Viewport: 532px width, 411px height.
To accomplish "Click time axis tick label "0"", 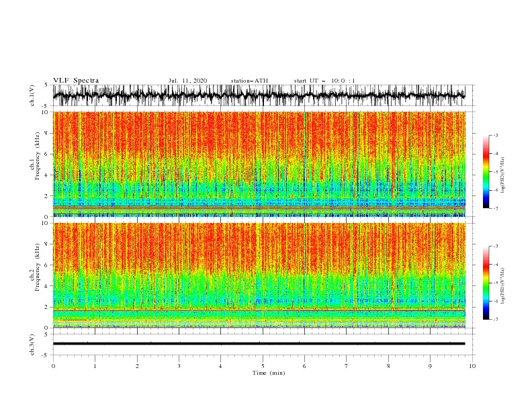I will click(x=53, y=366).
